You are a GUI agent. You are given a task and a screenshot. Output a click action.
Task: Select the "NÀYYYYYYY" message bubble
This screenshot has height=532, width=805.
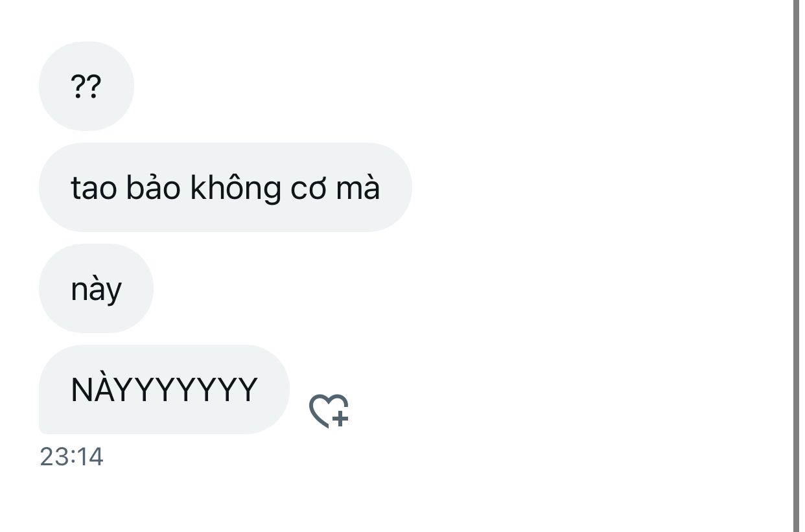[164, 389]
